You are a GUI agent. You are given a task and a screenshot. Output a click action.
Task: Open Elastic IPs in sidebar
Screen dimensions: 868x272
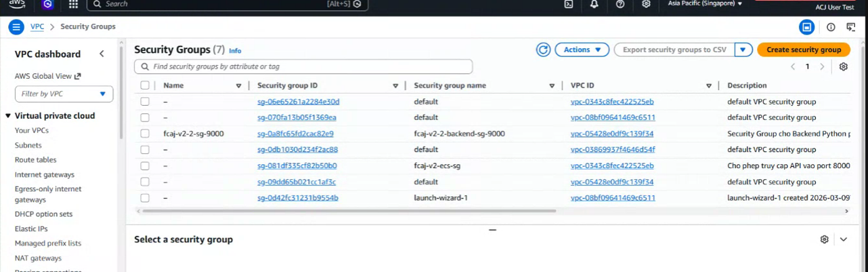coord(31,229)
